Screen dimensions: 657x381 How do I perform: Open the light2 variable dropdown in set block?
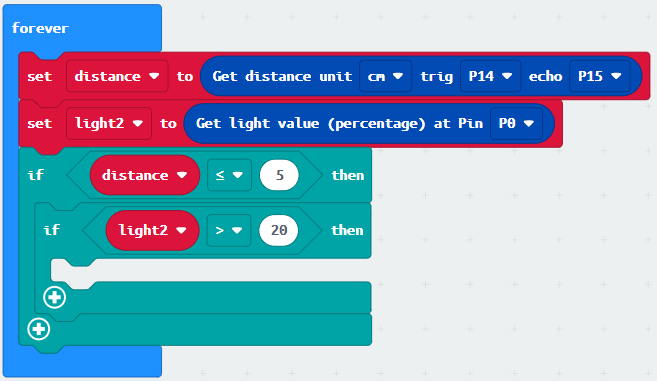click(x=109, y=124)
